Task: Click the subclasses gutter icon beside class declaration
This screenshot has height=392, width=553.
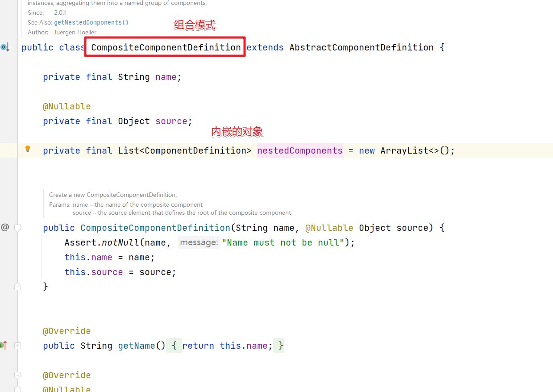Action: tap(5, 47)
